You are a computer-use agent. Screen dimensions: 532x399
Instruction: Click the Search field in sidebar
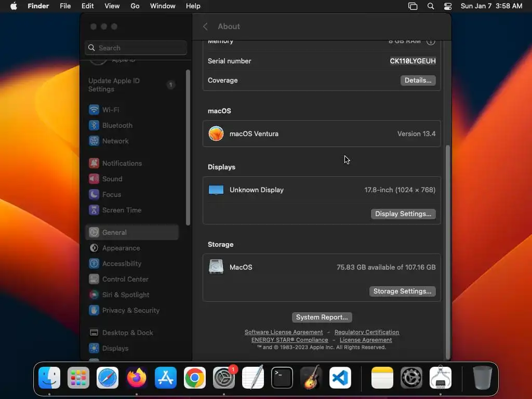coord(136,48)
